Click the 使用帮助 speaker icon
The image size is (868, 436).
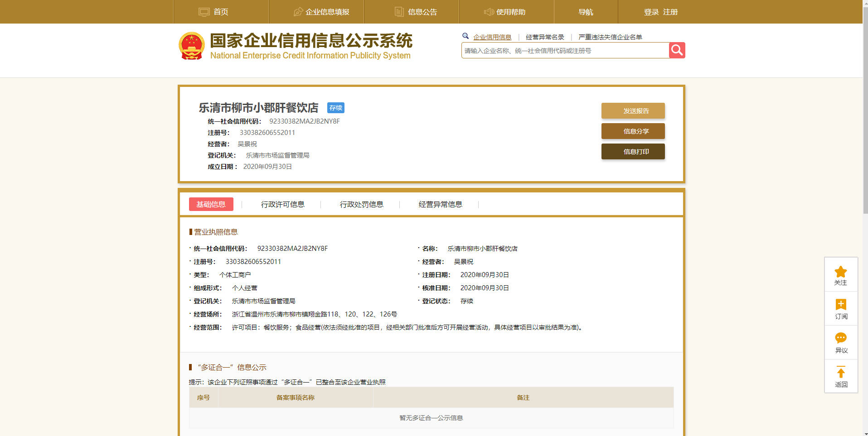point(489,12)
